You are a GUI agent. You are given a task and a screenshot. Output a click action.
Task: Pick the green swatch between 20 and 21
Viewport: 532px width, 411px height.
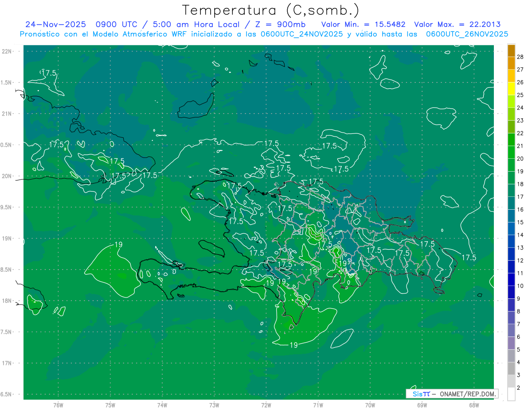[511, 153]
